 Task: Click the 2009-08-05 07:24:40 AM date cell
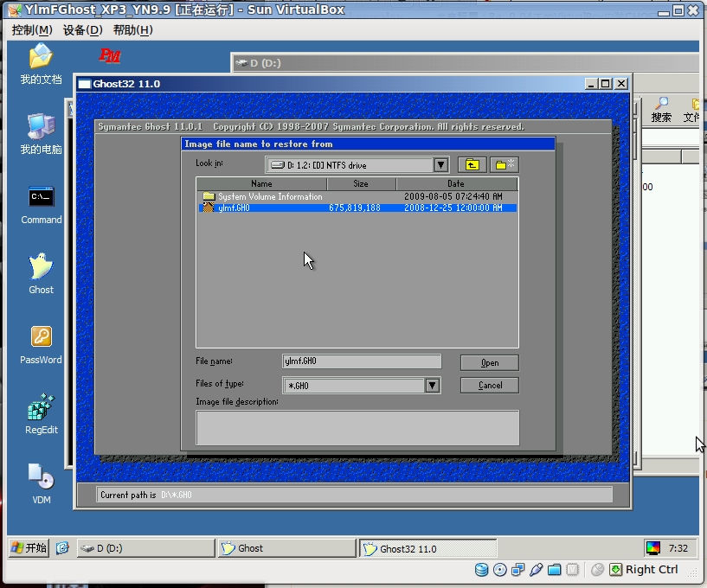[x=453, y=196]
